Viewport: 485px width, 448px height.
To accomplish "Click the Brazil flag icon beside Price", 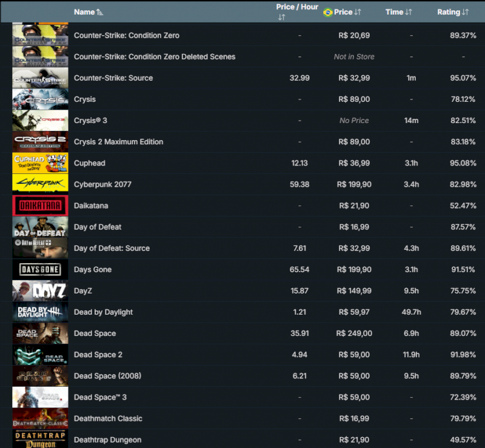I will pos(328,12).
